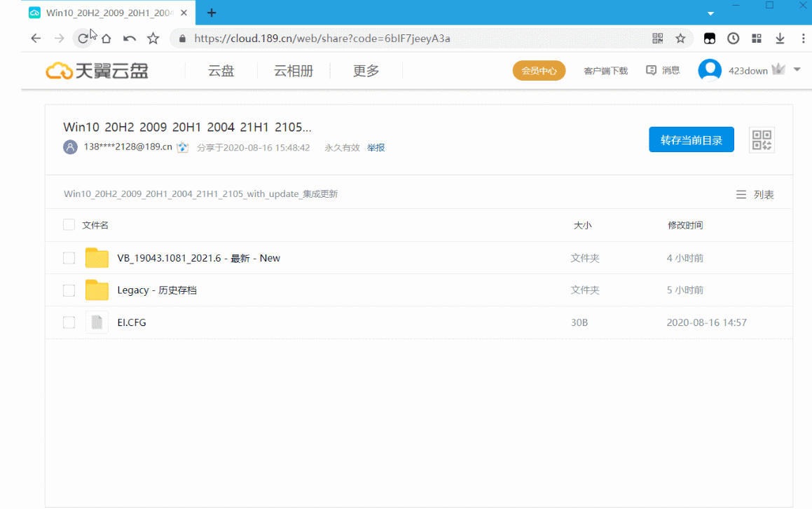
Task: Sort by the 修改时间 column header
Action: [x=685, y=225]
